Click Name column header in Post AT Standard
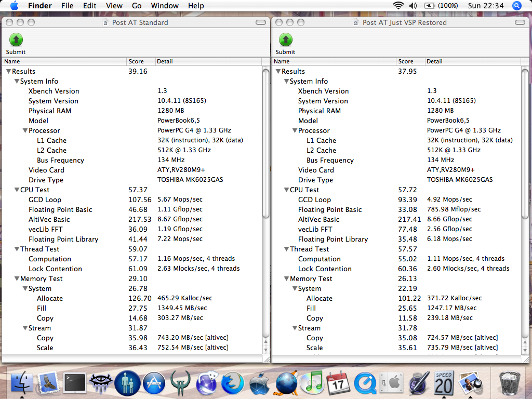The image size is (532, 399). pos(64,61)
